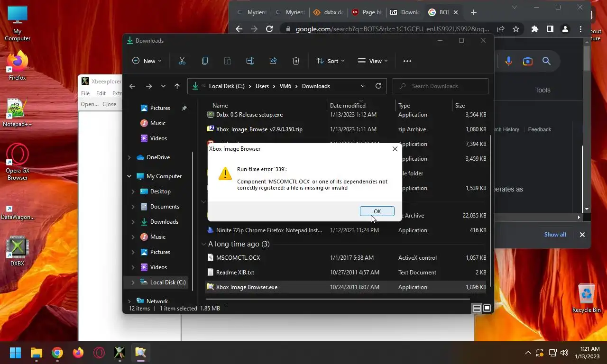The width and height of the screenshot is (607, 364).
Task: Click the Local Disk (C:) breadcrumb
Action: [227, 86]
